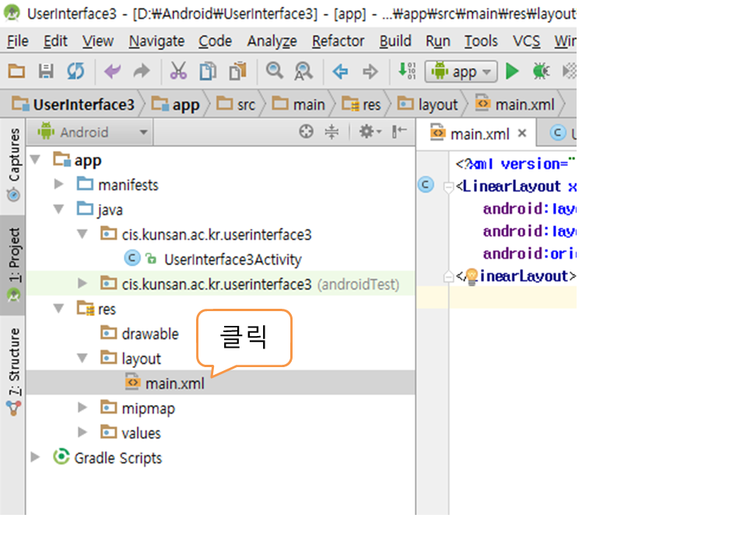Click the Synchronize icon in the toolbar
This screenshot has width=747, height=560.
75,72
